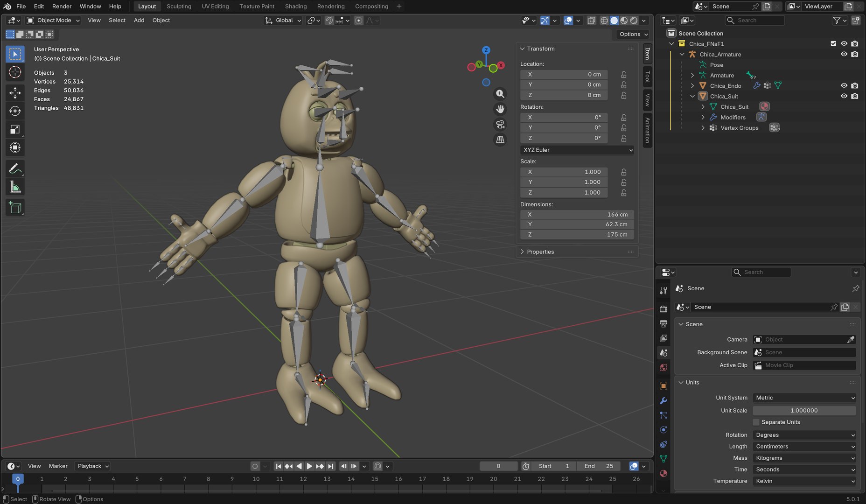866x504 pixels.
Task: Collapse the Units panel
Action: tap(692, 382)
